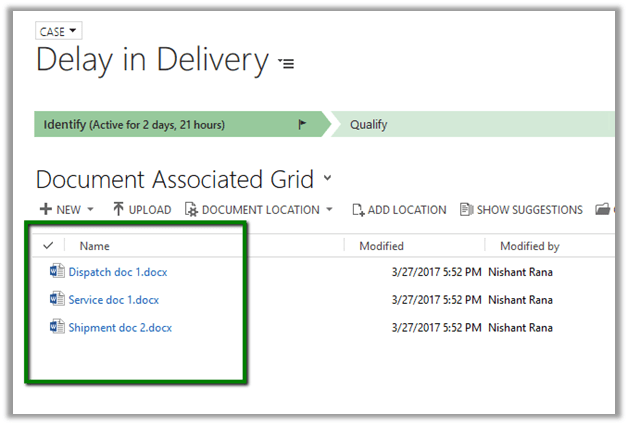Expand the Document Associated Grid view selector
The width and height of the screenshot is (628, 425).
click(x=326, y=180)
